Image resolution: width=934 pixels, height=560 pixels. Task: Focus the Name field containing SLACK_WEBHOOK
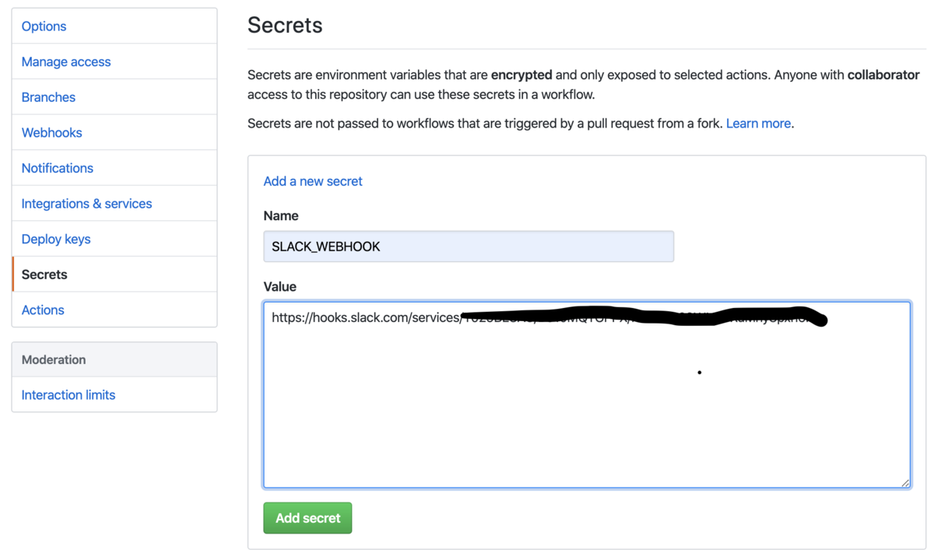coord(469,247)
